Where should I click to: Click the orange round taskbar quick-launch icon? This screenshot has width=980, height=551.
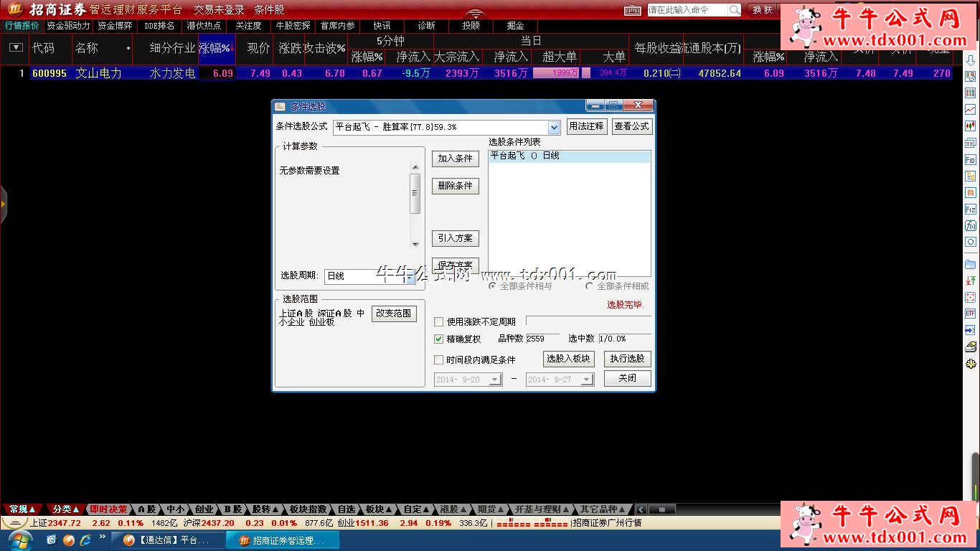click(69, 540)
